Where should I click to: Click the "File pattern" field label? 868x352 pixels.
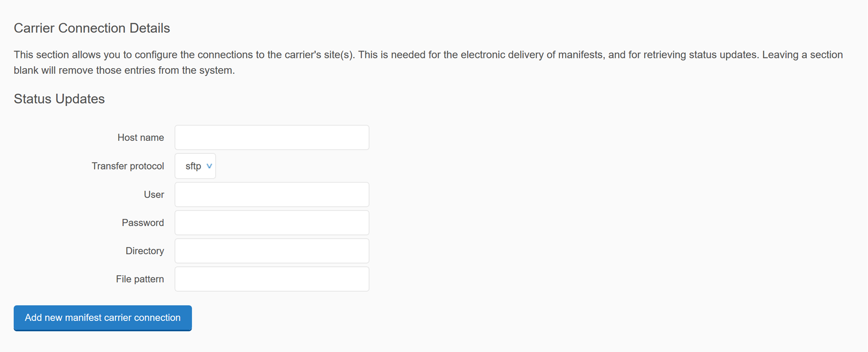pos(139,279)
